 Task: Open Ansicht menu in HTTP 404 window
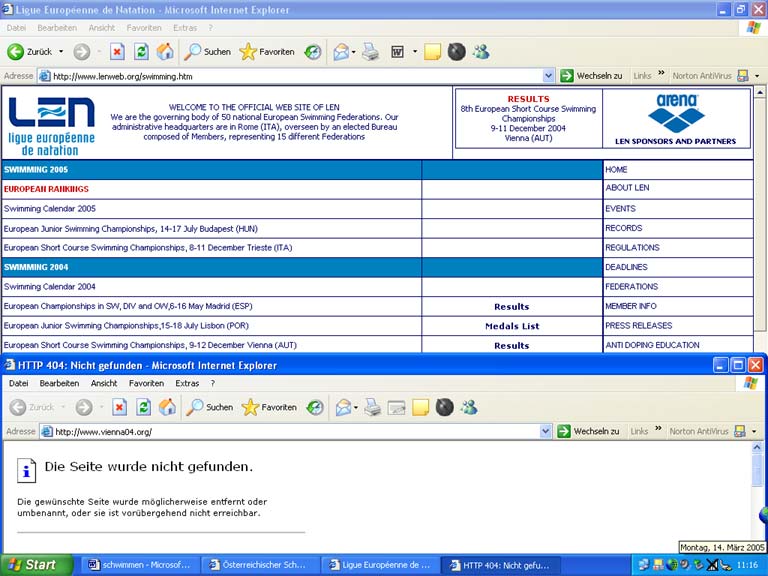click(104, 383)
